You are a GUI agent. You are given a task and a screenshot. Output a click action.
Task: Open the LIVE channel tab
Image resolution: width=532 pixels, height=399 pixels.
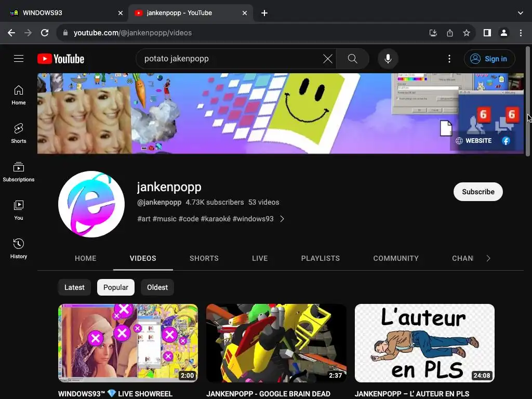(260, 258)
